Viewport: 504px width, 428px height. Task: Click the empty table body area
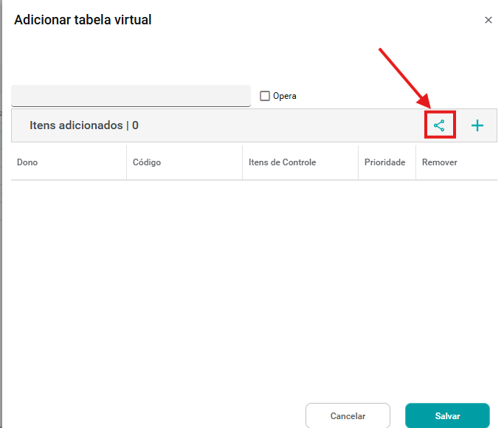tap(254, 280)
